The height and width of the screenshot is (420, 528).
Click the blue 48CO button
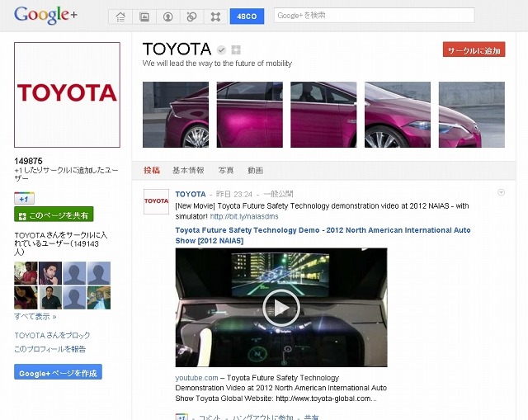247,17
